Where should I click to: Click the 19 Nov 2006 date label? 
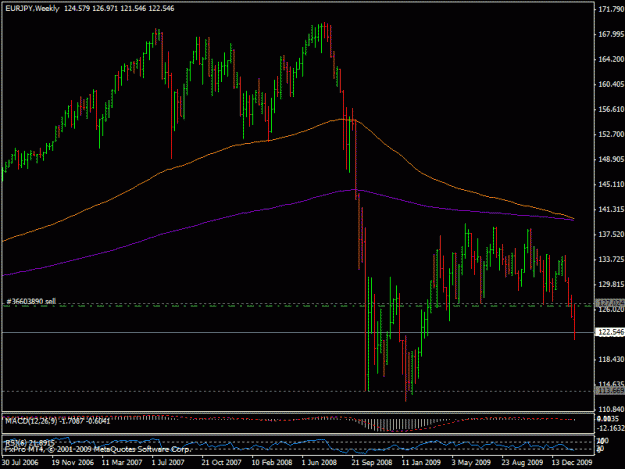click(73, 463)
